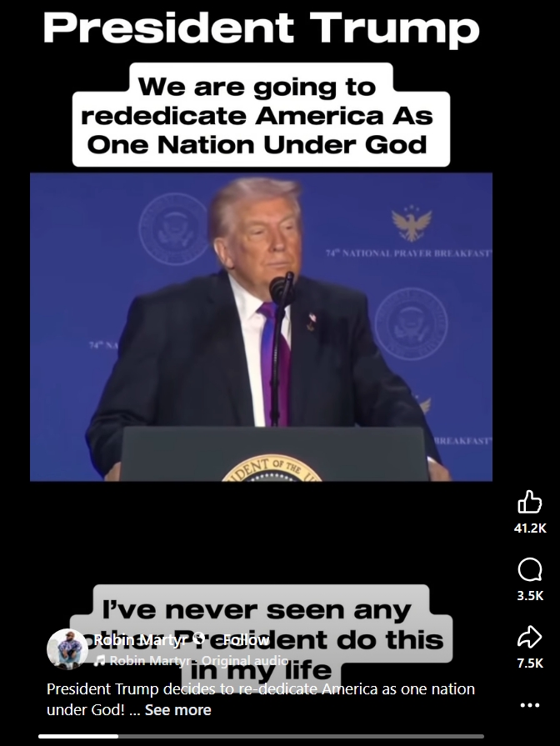The image size is (560, 746).
Task: Open the Robin Martyr Original audio link
Action: [199, 660]
